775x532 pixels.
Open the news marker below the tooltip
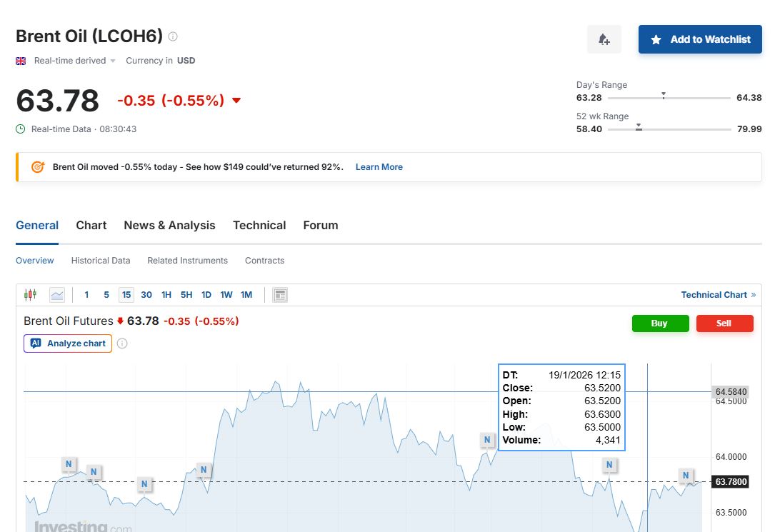pos(609,465)
